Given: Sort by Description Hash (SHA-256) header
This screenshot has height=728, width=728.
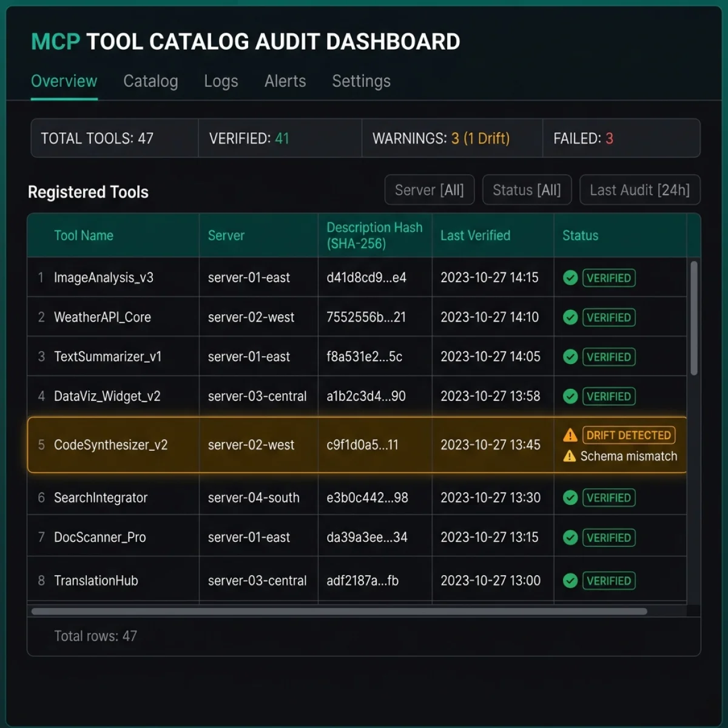Looking at the screenshot, I should pyautogui.click(x=374, y=235).
